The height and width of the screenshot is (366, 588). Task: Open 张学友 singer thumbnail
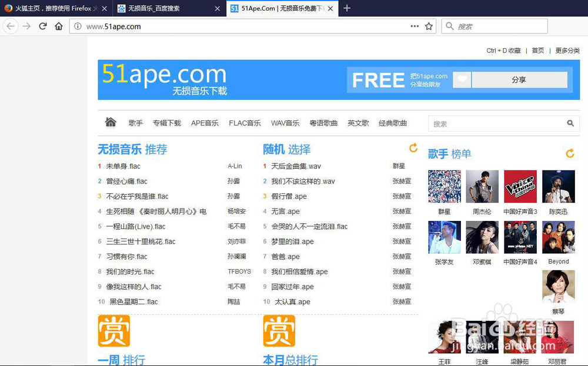click(445, 237)
